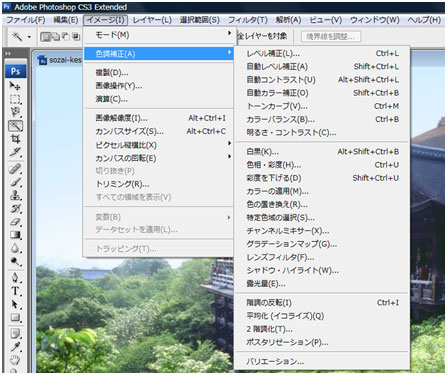The height and width of the screenshot is (375, 447).
Task: Click the new selection mode icon
Action: (x=45, y=36)
